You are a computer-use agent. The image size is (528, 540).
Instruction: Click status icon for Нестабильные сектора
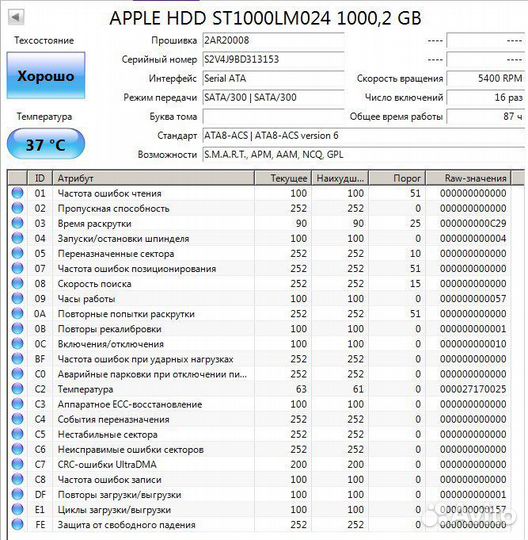17,434
